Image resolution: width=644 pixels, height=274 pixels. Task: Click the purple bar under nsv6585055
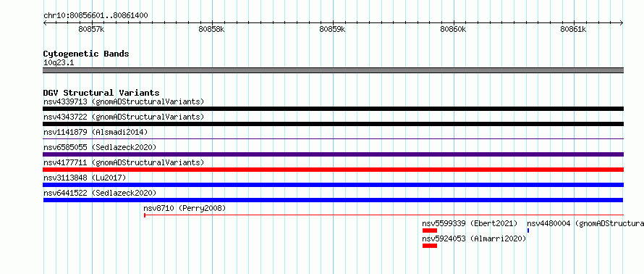[x=333, y=154]
